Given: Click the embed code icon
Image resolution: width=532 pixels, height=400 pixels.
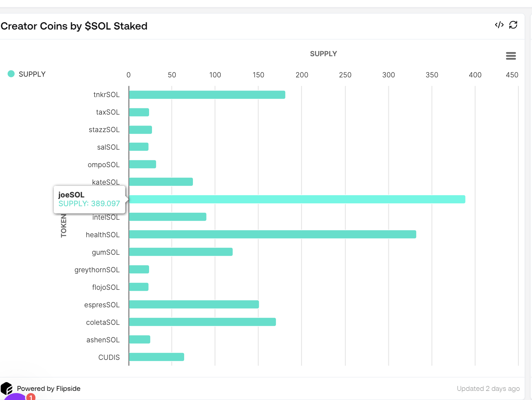Looking at the screenshot, I should [499, 25].
